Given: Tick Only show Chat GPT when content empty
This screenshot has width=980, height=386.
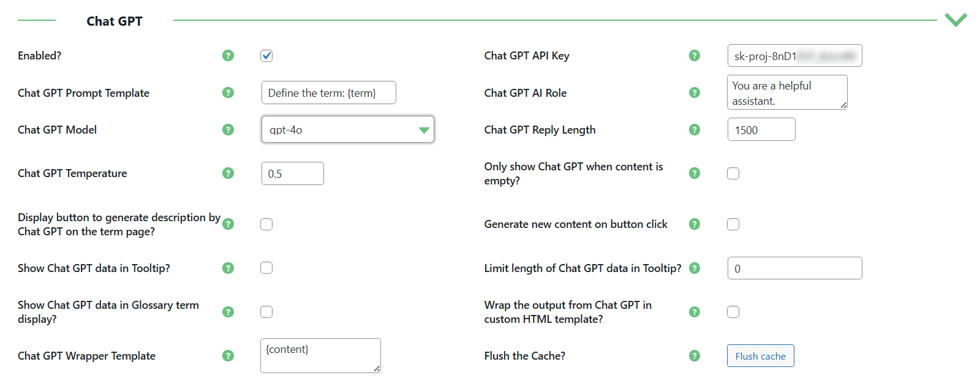Looking at the screenshot, I should (733, 173).
